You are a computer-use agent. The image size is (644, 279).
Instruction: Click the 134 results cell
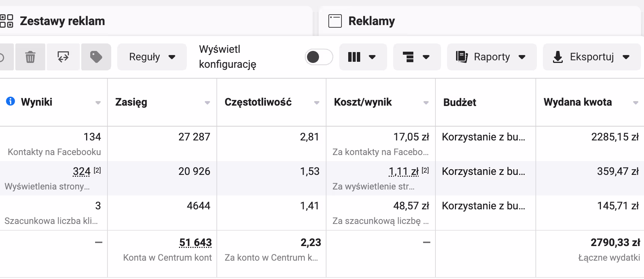[x=92, y=137]
